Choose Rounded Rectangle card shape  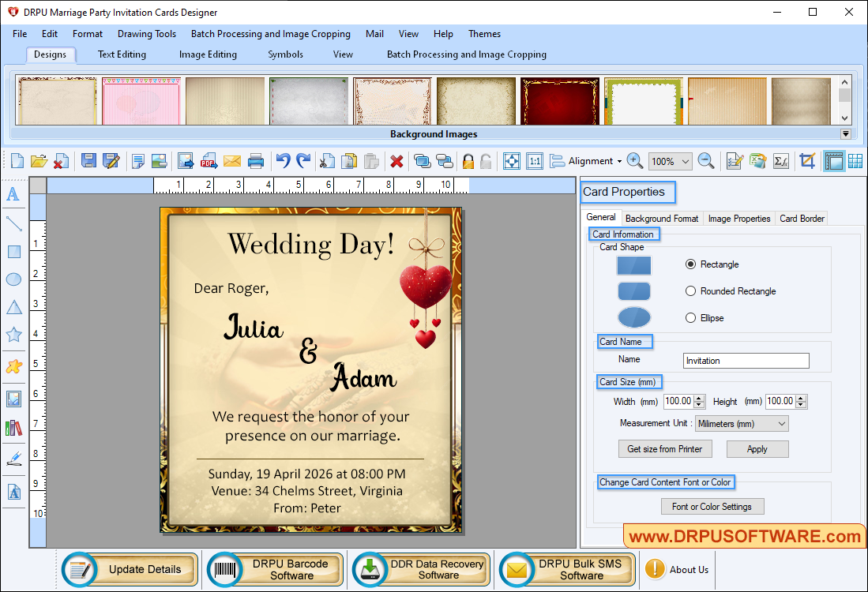(691, 290)
